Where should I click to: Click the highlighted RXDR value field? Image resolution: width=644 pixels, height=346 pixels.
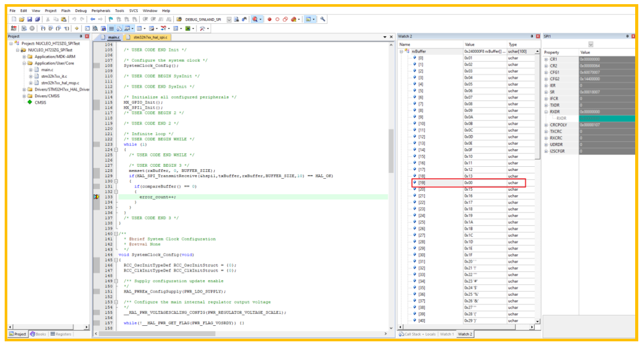607,118
